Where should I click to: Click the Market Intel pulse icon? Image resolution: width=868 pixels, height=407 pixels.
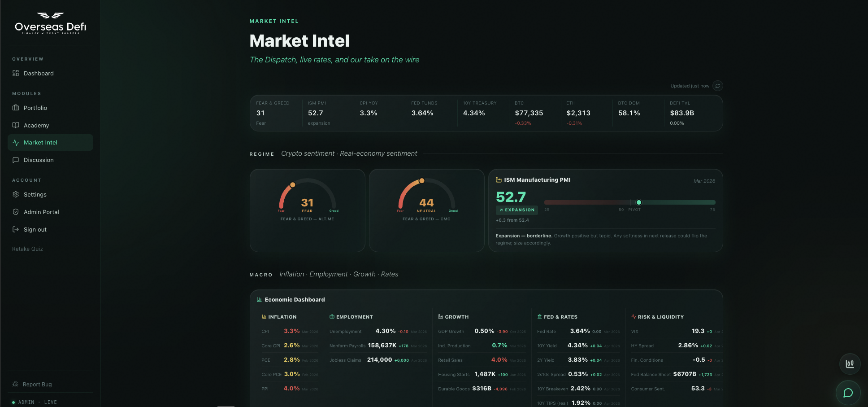[x=16, y=142]
